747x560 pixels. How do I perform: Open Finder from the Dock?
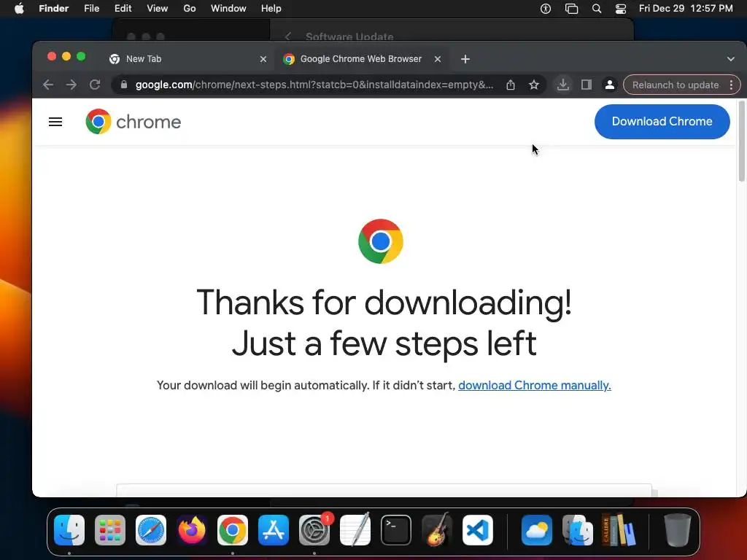(x=69, y=530)
